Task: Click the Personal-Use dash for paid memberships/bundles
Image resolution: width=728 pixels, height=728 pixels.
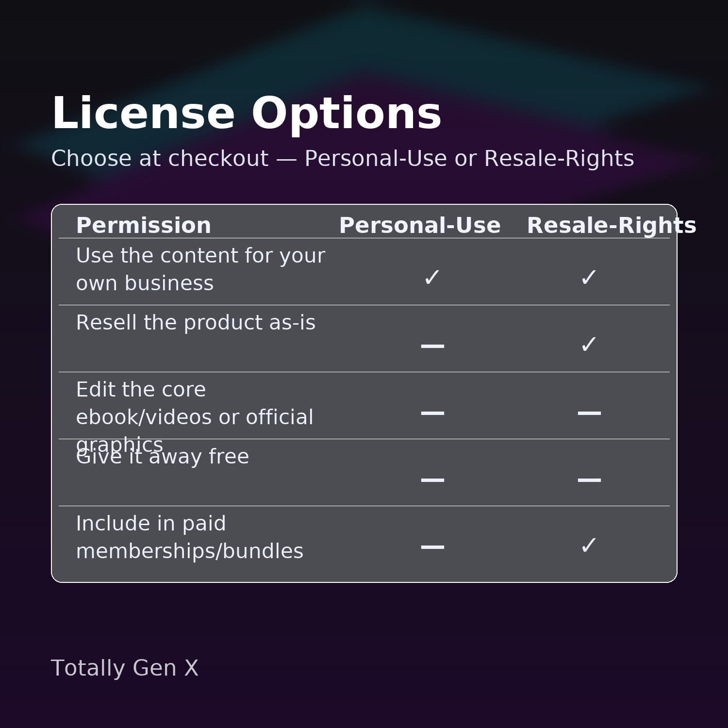Action: coord(432,547)
